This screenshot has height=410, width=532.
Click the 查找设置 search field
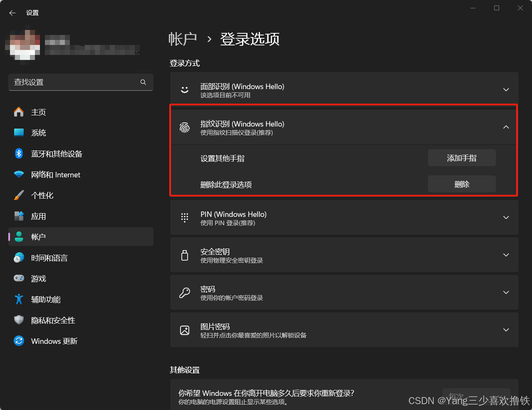81,82
